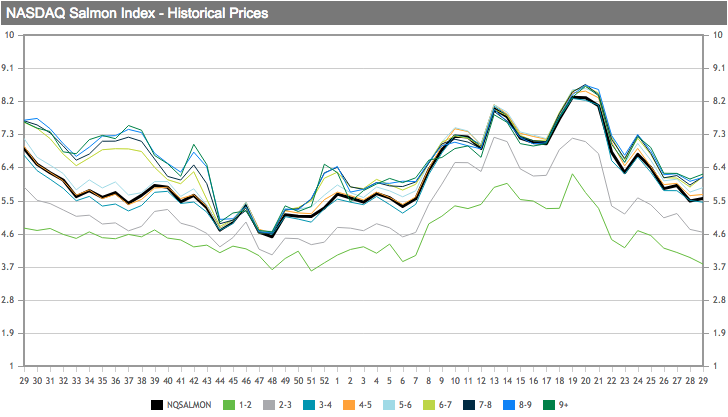
Task: Click the gray 2-3 legend swatch
Action: [269, 405]
